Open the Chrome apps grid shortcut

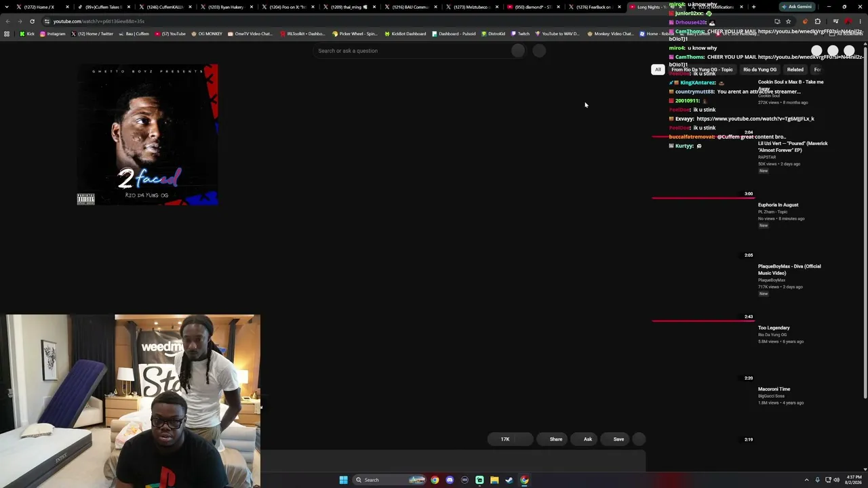click(x=7, y=34)
